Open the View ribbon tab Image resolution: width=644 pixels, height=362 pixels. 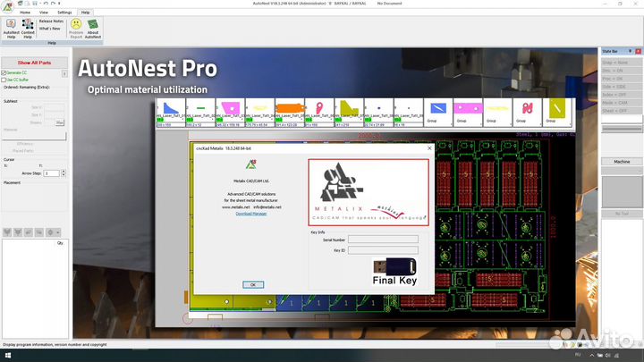[44, 13]
